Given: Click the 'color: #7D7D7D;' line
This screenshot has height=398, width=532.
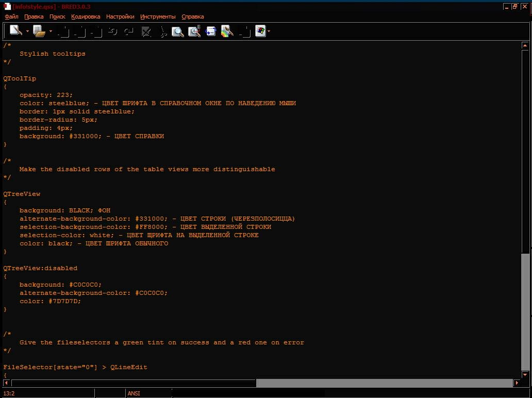Looking at the screenshot, I should (50, 301).
